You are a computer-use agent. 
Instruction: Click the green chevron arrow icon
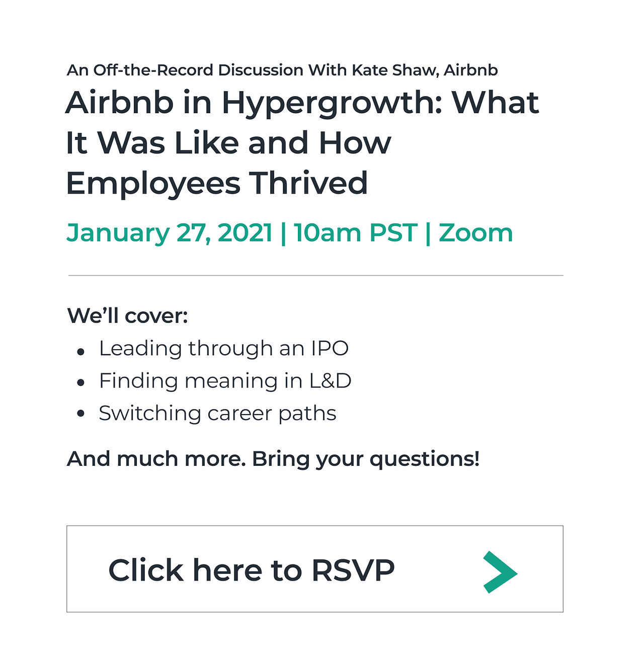(x=500, y=572)
